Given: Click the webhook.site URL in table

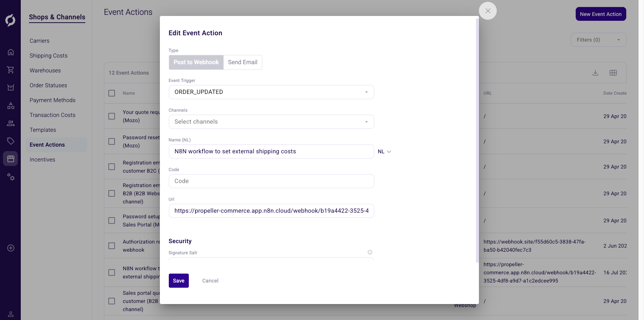Looking at the screenshot, I should 534,246.
